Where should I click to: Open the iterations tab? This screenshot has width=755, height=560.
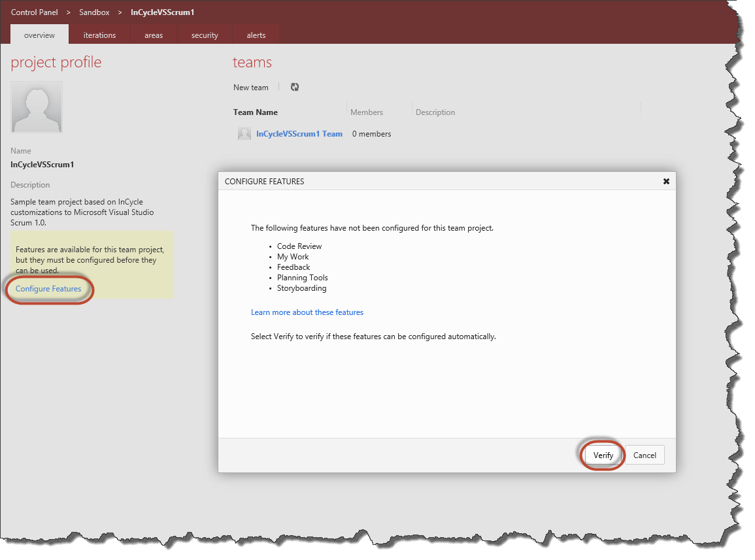point(99,35)
